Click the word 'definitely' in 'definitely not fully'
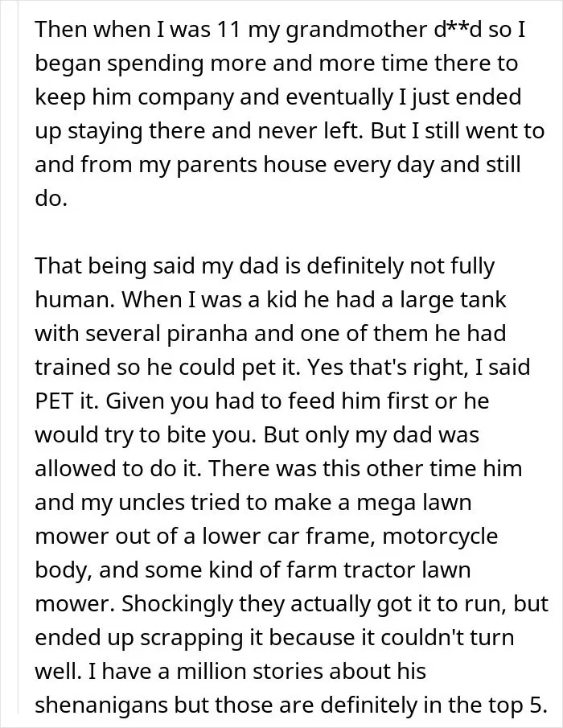This screenshot has width=563, height=728. 355,266
